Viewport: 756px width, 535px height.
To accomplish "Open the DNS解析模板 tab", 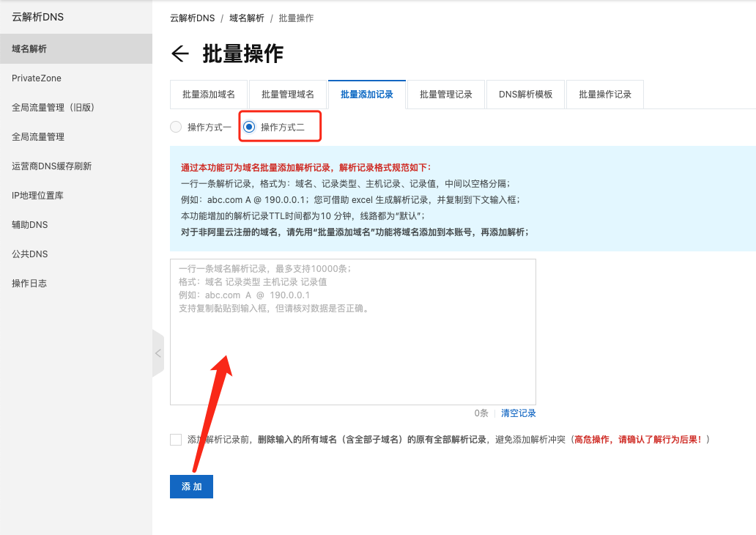I will point(525,95).
